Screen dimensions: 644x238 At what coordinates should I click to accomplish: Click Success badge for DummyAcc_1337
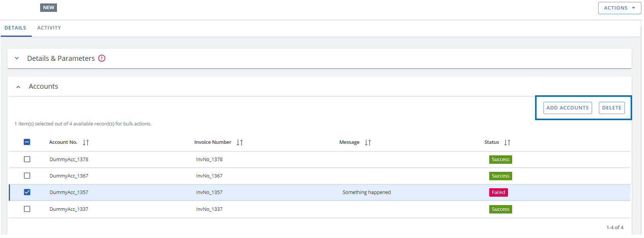point(500,209)
